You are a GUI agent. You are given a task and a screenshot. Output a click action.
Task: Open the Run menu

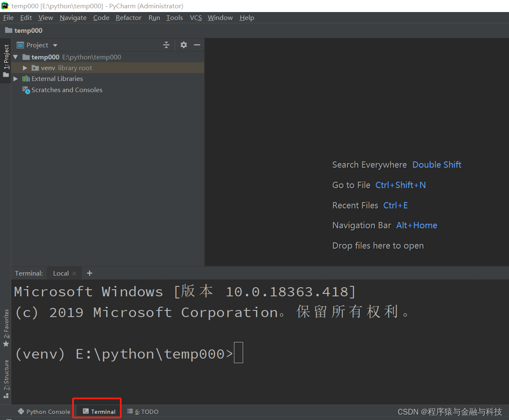tap(154, 17)
